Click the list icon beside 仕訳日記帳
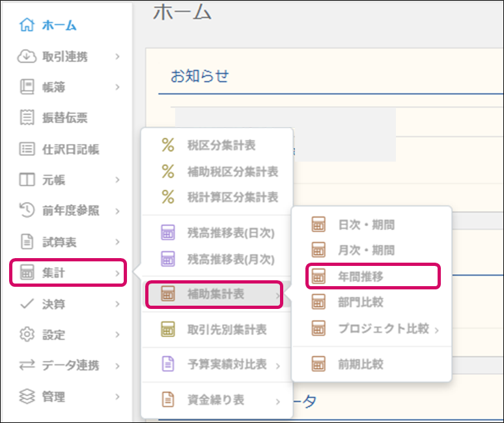The width and height of the screenshot is (504, 423). tap(27, 149)
